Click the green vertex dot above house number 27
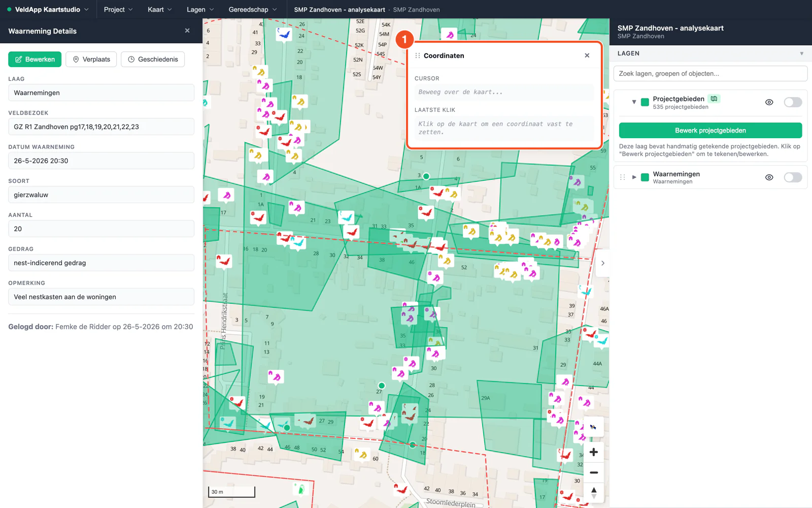Image resolution: width=812 pixels, height=508 pixels. pyautogui.click(x=382, y=386)
